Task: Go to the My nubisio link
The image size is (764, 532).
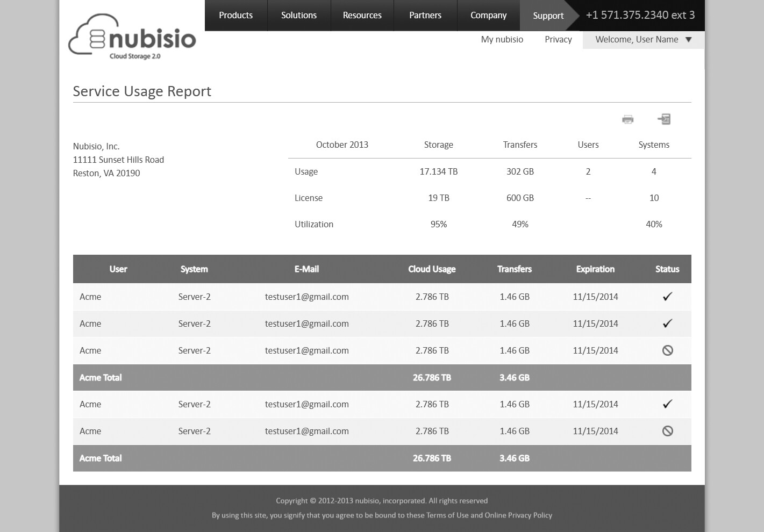Action: tap(502, 40)
